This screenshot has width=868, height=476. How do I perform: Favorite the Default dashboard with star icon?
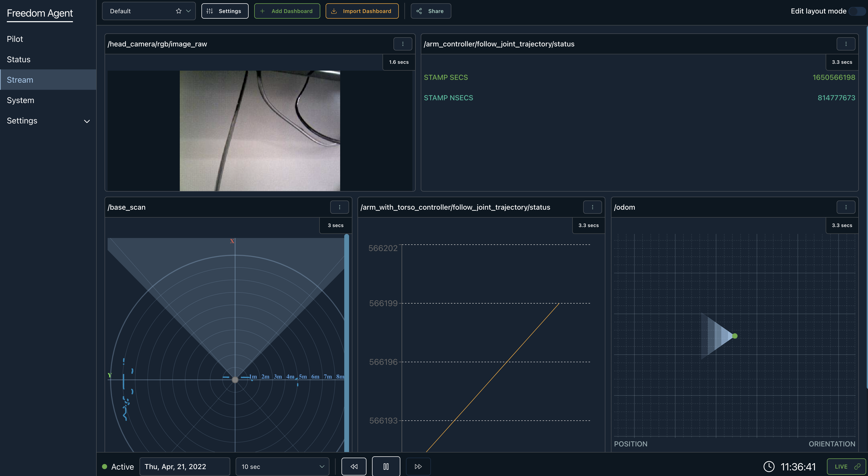(x=178, y=11)
